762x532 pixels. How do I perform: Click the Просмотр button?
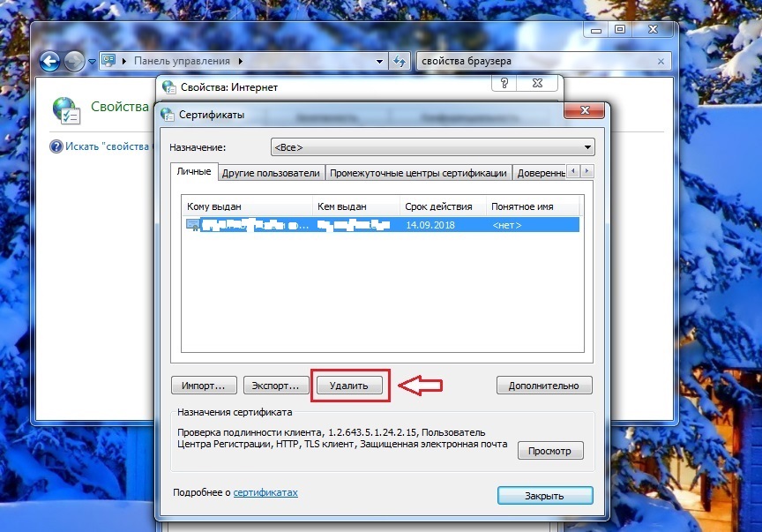pos(550,451)
